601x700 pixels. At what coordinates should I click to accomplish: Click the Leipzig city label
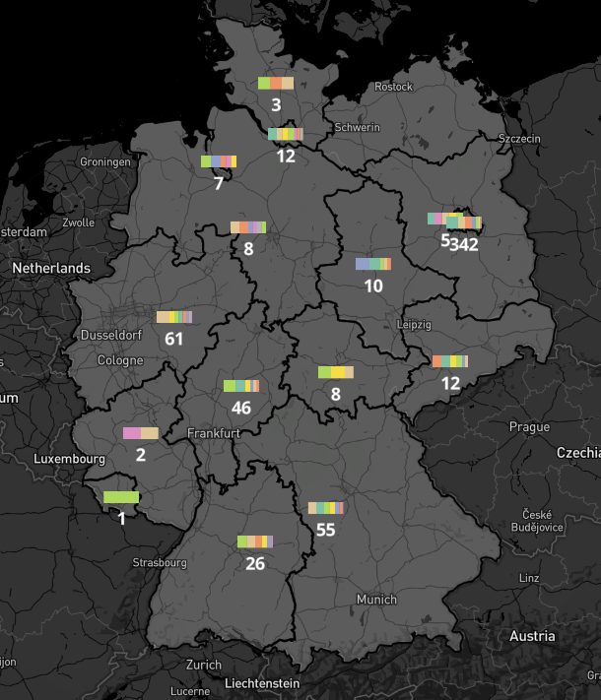pos(412,324)
